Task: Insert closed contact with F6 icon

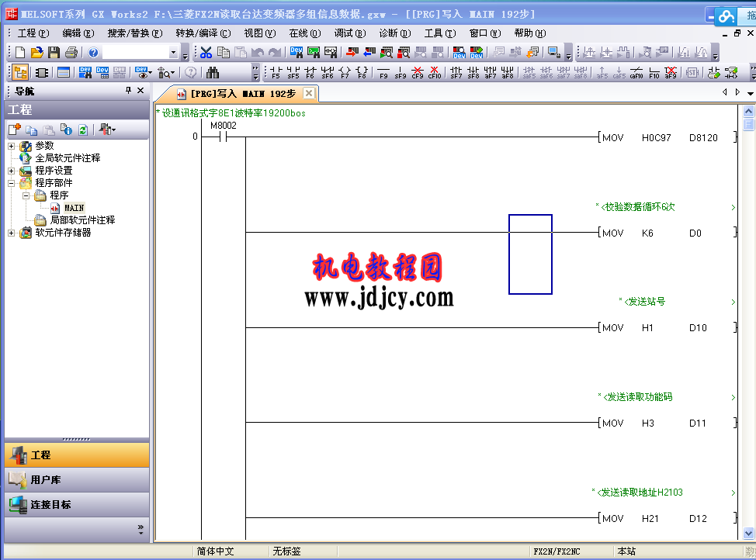Action: pos(310,73)
